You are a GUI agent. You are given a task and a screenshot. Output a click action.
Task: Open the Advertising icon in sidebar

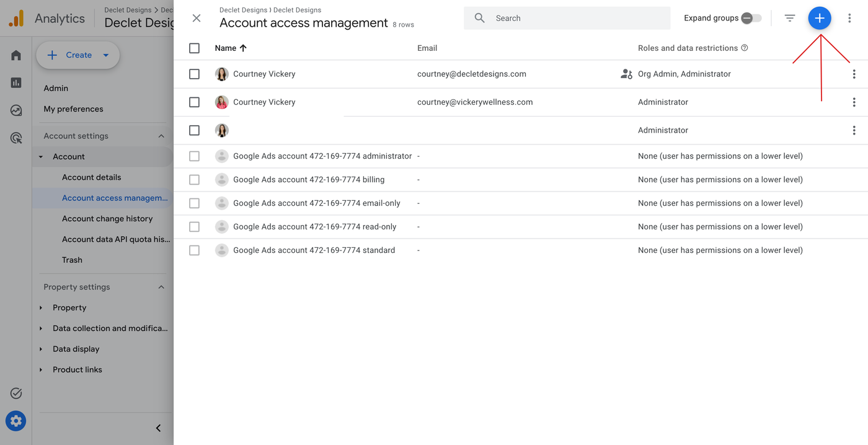pyautogui.click(x=16, y=138)
